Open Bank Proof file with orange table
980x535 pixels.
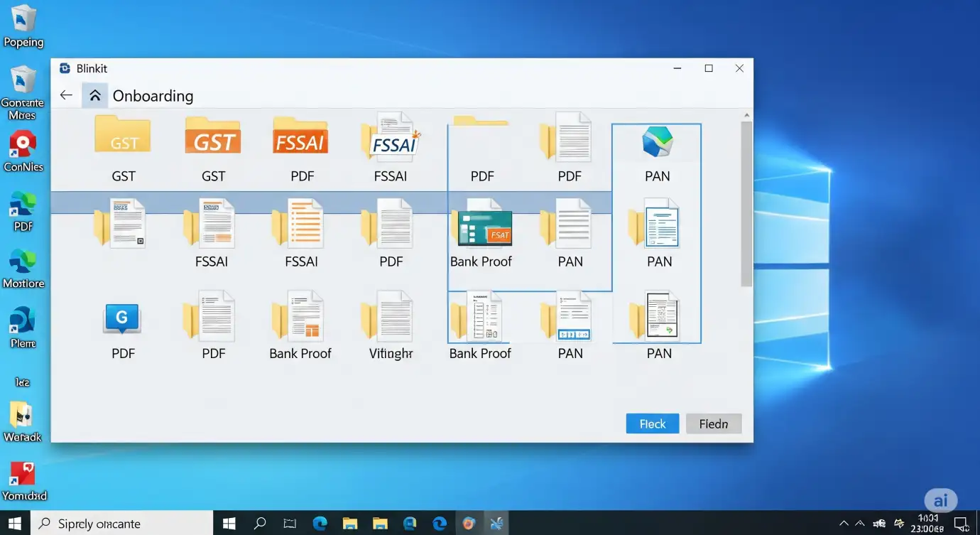point(299,315)
